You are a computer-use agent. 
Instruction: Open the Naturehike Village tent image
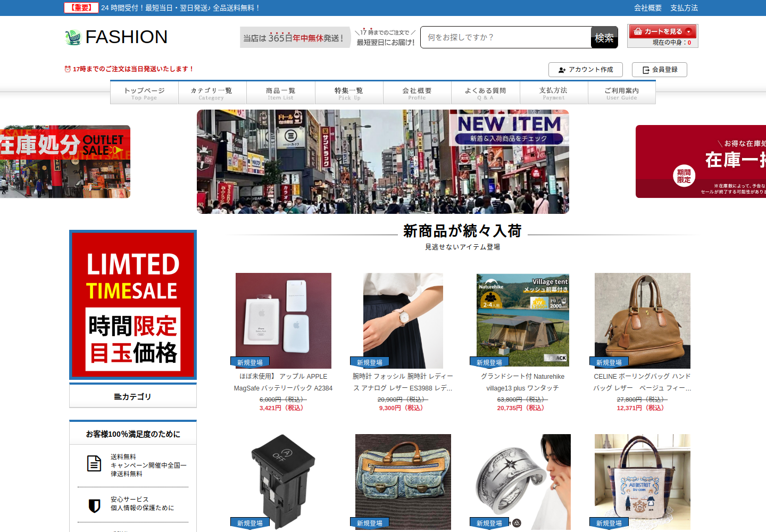point(523,321)
